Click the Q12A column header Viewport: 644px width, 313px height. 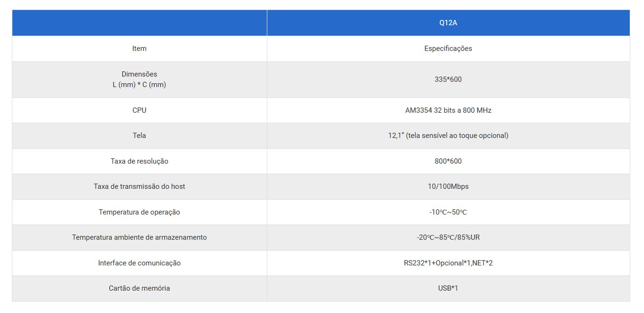pos(448,23)
